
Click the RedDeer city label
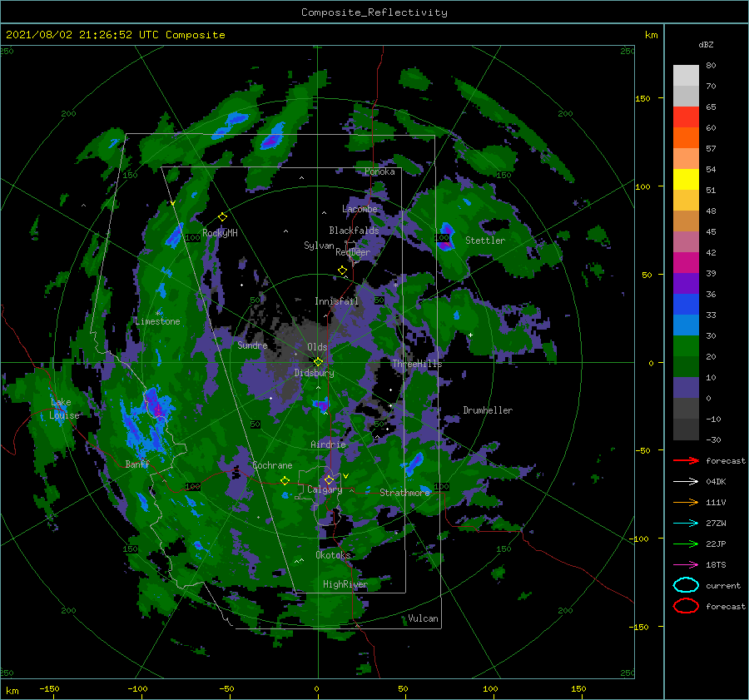(x=353, y=252)
